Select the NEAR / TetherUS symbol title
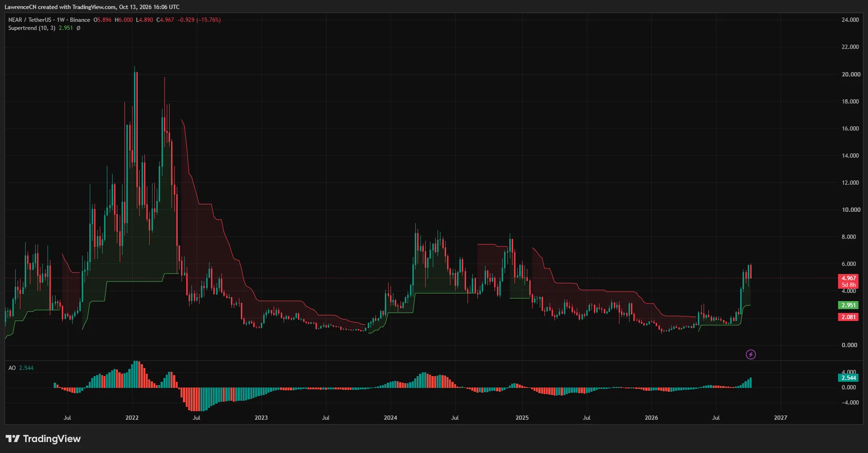The width and height of the screenshot is (868, 453). coord(29,20)
